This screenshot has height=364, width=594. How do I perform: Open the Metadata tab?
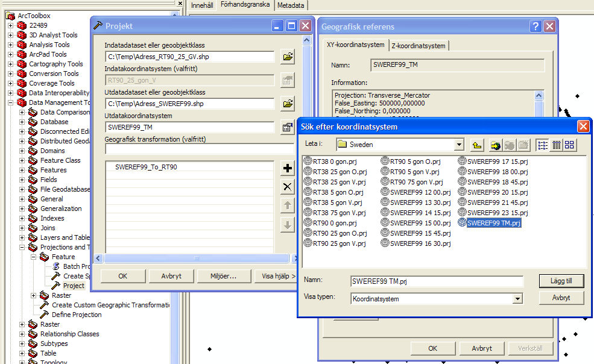click(x=291, y=5)
